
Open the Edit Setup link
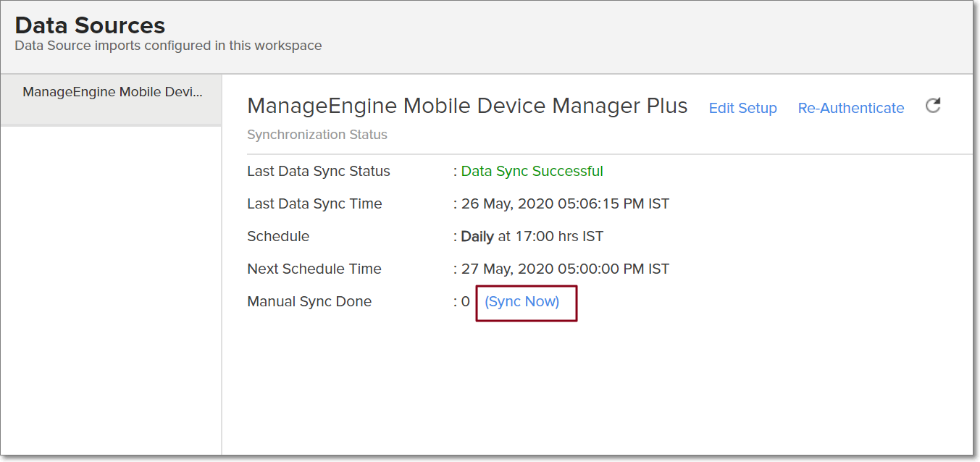click(x=742, y=108)
